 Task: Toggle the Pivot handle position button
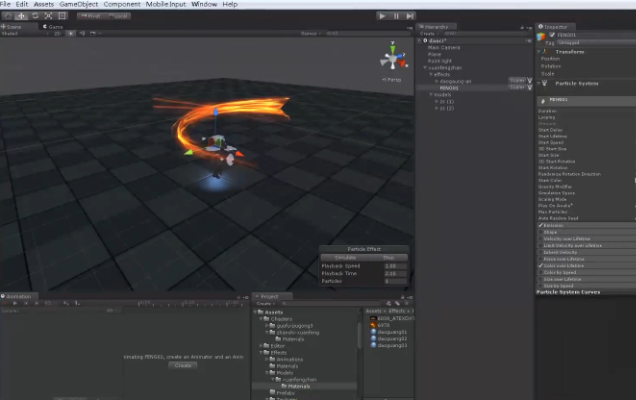(90, 16)
